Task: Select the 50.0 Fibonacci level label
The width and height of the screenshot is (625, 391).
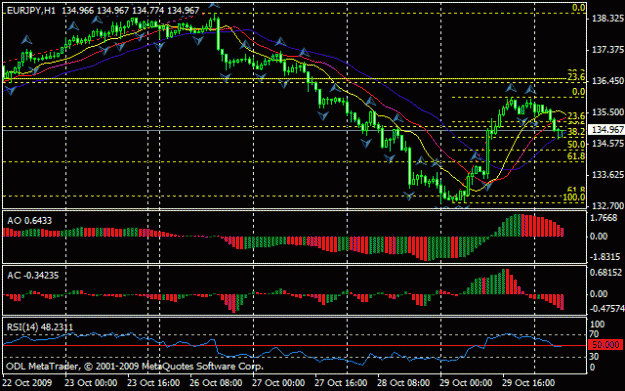Action: point(576,144)
